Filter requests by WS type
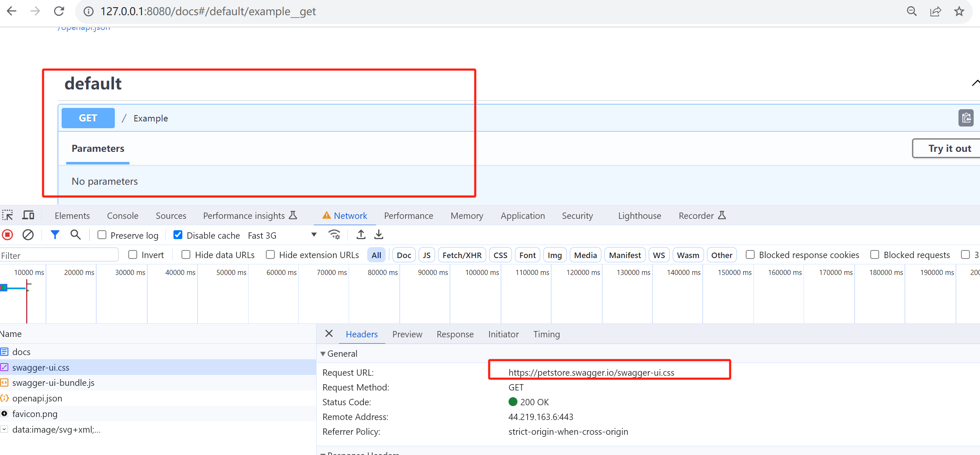The image size is (980, 455). (659, 255)
